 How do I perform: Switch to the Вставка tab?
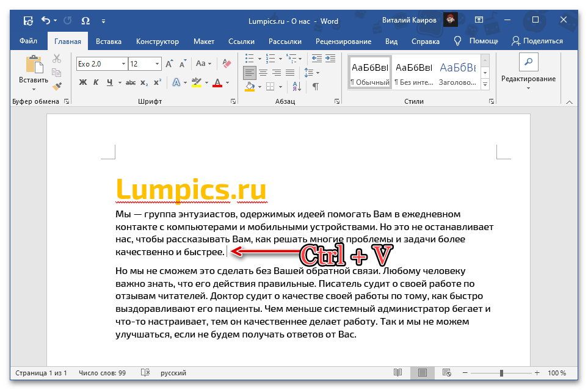click(109, 42)
